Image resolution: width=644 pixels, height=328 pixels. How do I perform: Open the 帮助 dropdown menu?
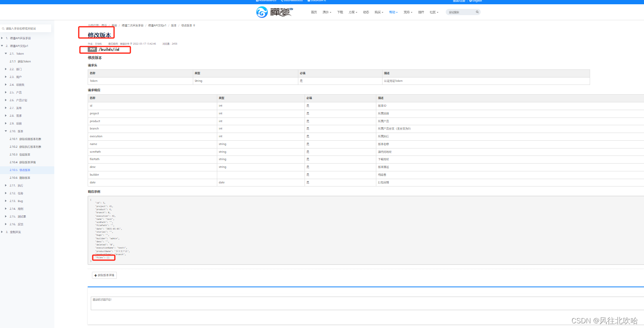coord(393,12)
